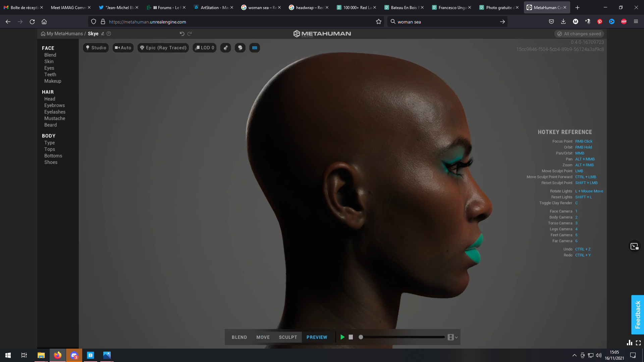The height and width of the screenshot is (362, 644).
Task: Open the Auto camera dropdown
Action: (x=123, y=48)
